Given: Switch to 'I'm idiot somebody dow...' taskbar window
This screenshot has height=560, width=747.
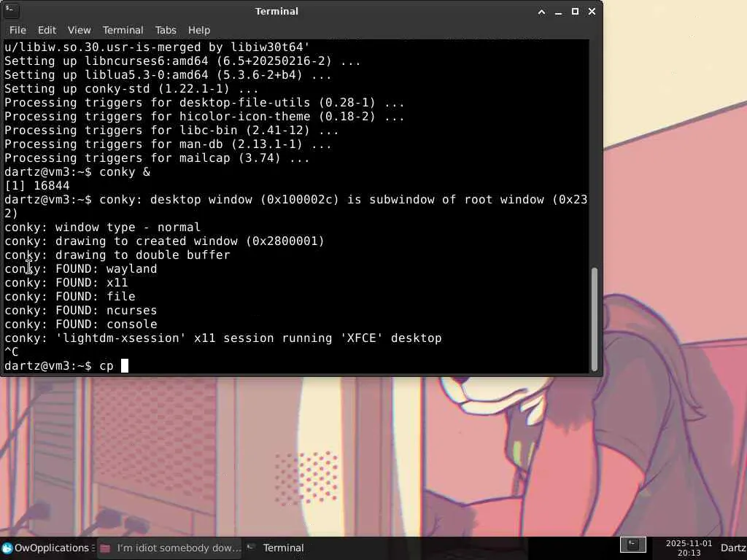Looking at the screenshot, I should pyautogui.click(x=171, y=548).
